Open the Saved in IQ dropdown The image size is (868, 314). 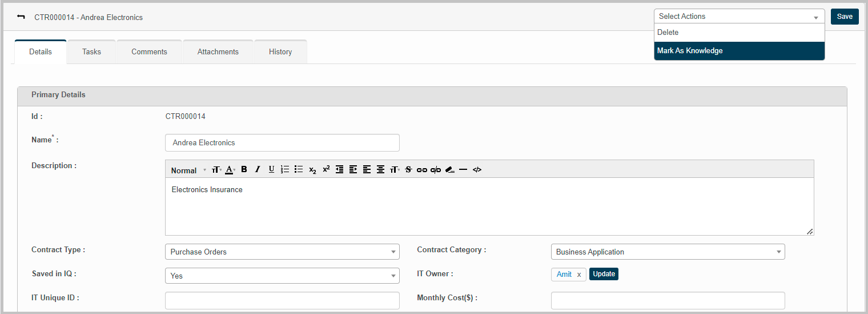(x=282, y=276)
